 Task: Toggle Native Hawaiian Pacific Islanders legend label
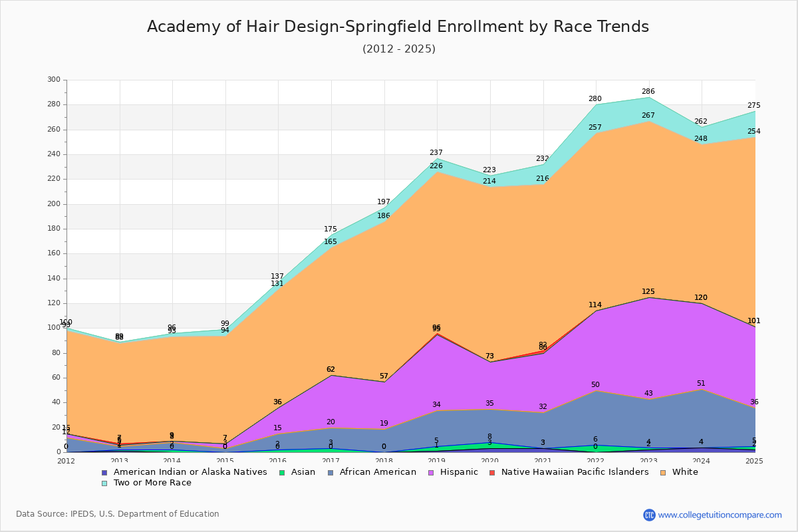(575, 472)
